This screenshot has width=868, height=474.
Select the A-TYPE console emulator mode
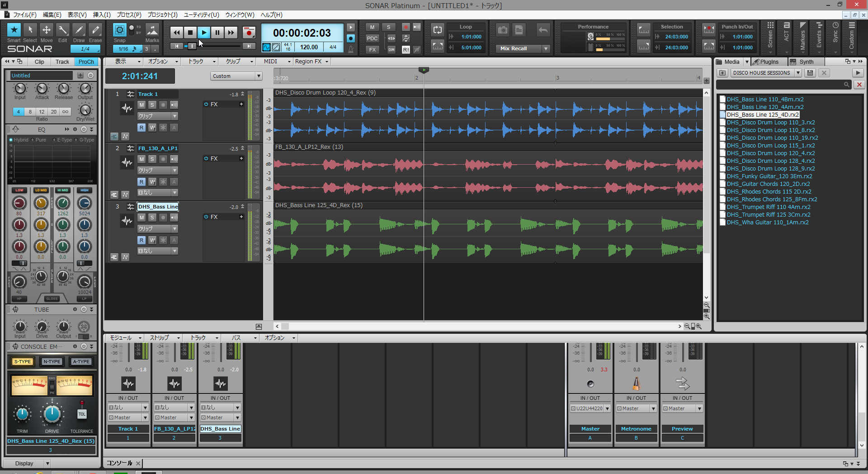pyautogui.click(x=81, y=362)
